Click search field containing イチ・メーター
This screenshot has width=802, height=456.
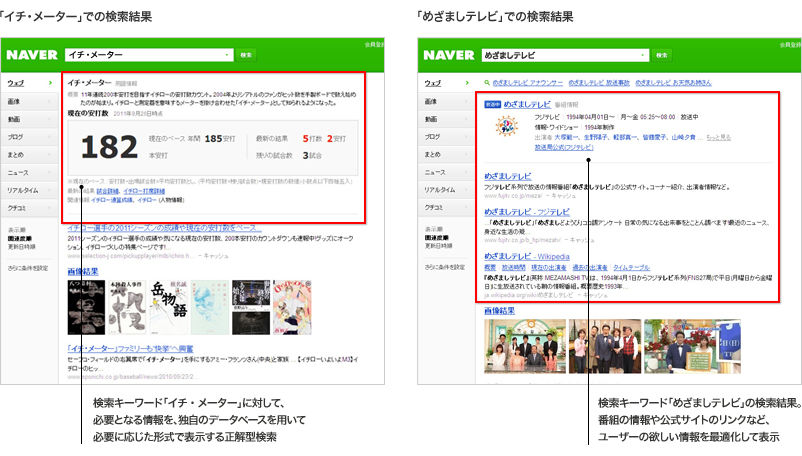(149, 55)
